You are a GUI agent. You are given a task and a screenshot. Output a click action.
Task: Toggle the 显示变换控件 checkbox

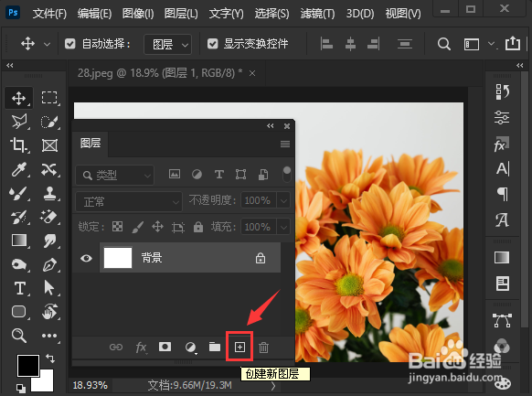click(x=212, y=44)
